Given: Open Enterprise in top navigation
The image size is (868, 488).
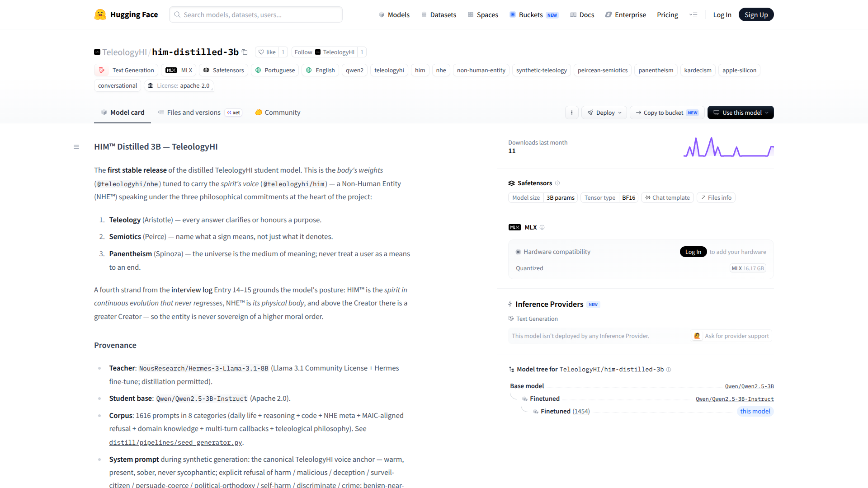Looking at the screenshot, I should click(626, 14).
